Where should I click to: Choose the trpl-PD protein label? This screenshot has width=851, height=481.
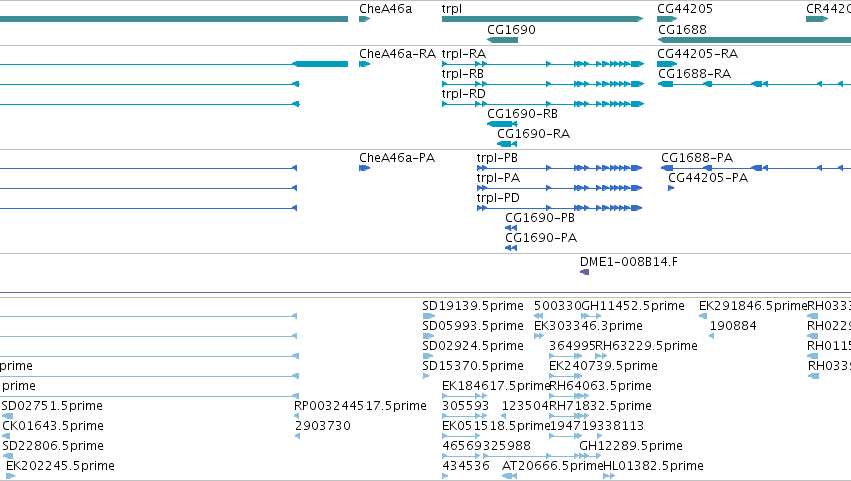point(498,199)
